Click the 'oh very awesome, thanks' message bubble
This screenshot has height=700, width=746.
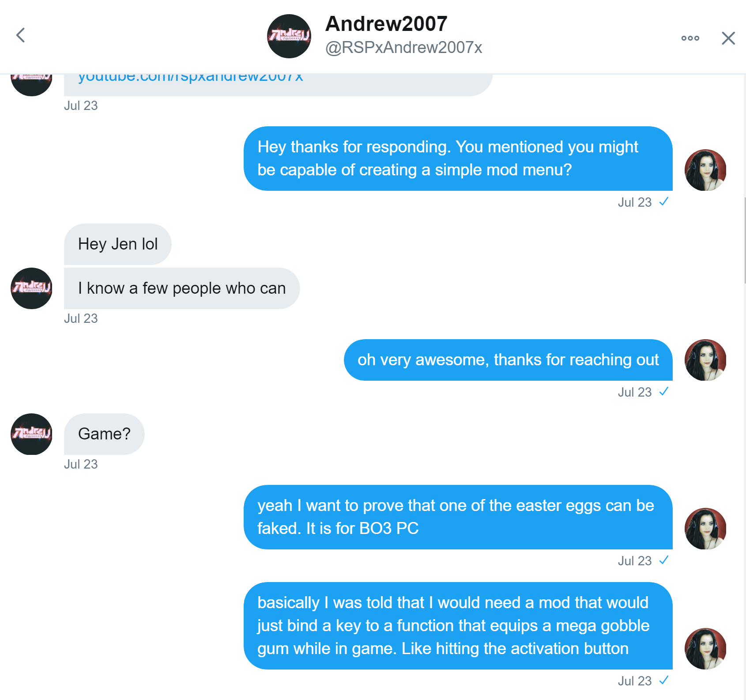tap(508, 360)
